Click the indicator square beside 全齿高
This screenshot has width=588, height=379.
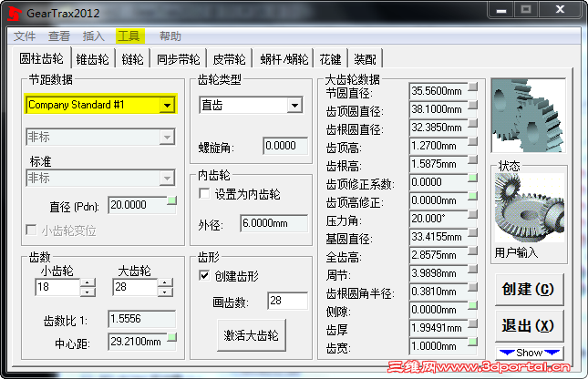pyautogui.click(x=473, y=251)
